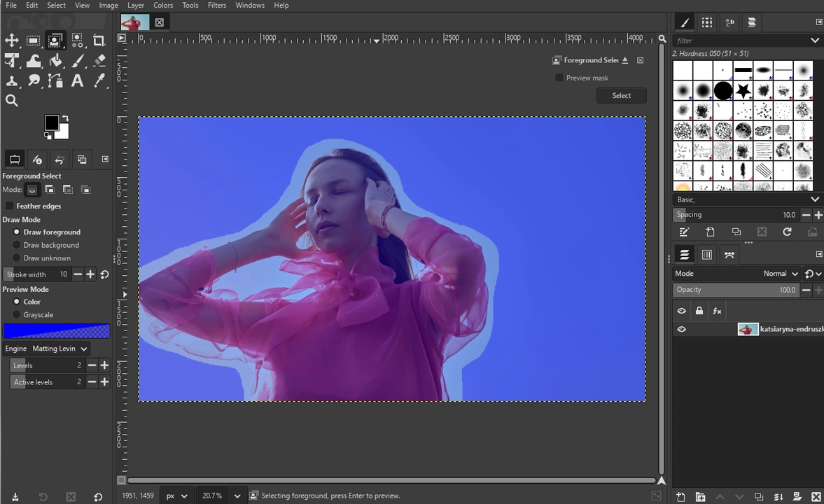
Task: Click the white background color swatch
Action: tap(64, 134)
